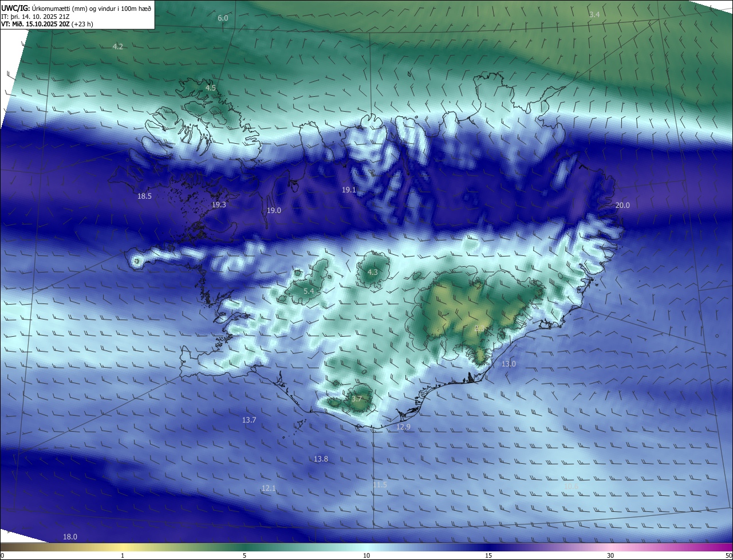
Task: Click the 19.3 value on the map
Action: click(219, 205)
